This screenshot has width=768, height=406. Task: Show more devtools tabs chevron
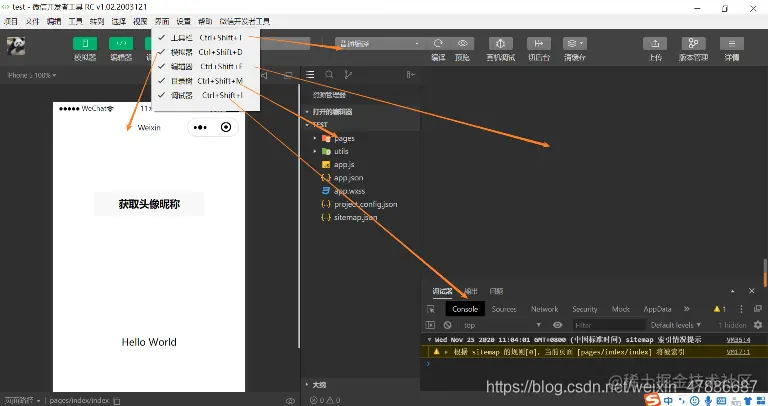687,309
